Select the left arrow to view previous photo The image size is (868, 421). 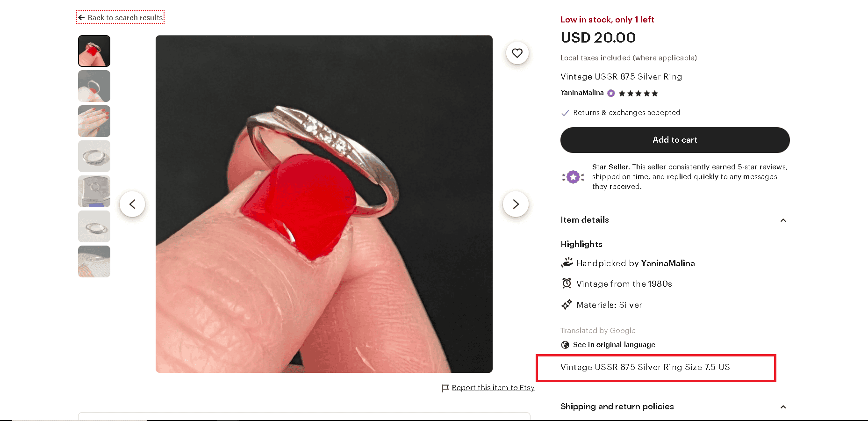click(x=132, y=204)
